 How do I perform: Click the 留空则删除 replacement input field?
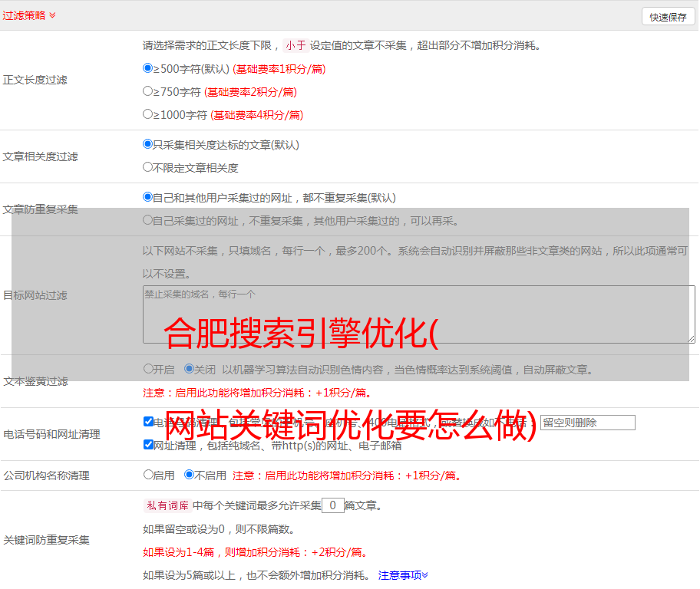(587, 423)
